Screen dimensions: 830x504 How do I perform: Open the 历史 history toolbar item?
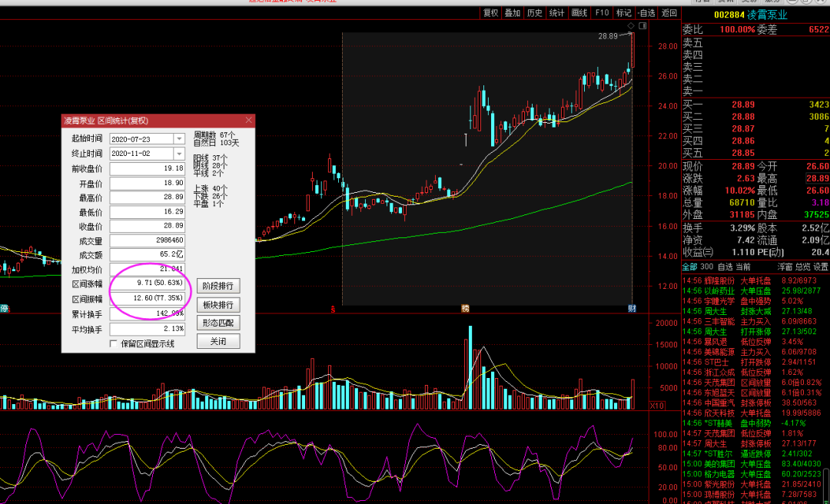tap(535, 13)
